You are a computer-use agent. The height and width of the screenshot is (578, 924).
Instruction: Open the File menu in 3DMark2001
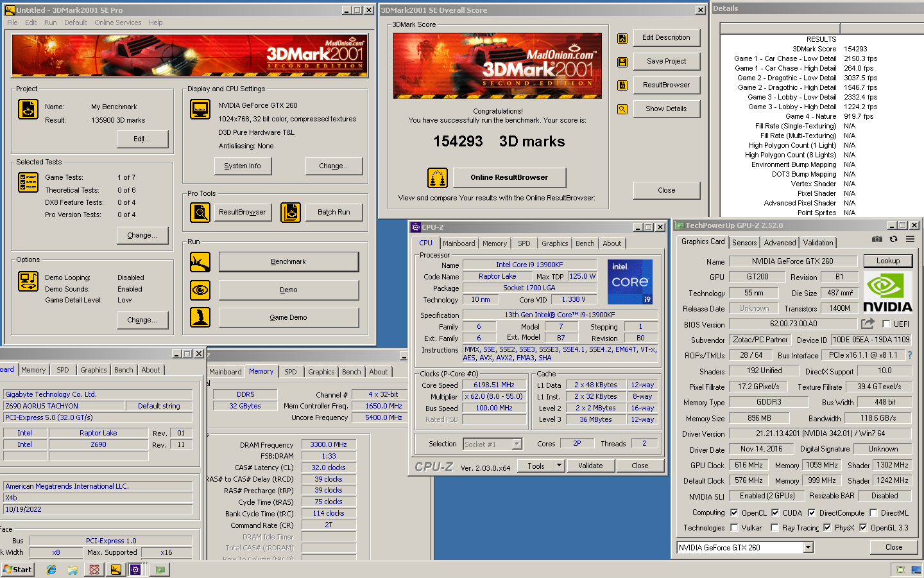pos(12,22)
